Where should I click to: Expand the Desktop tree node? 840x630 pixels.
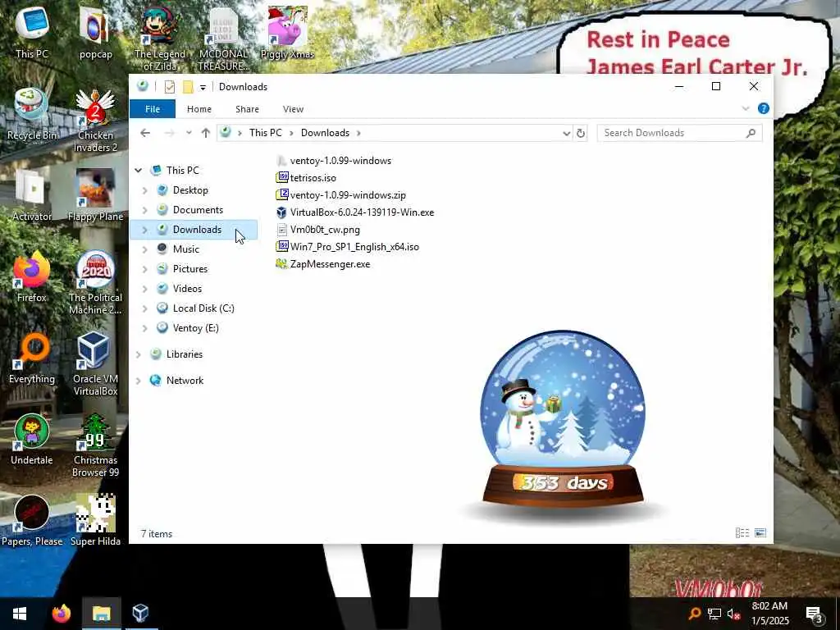point(144,190)
